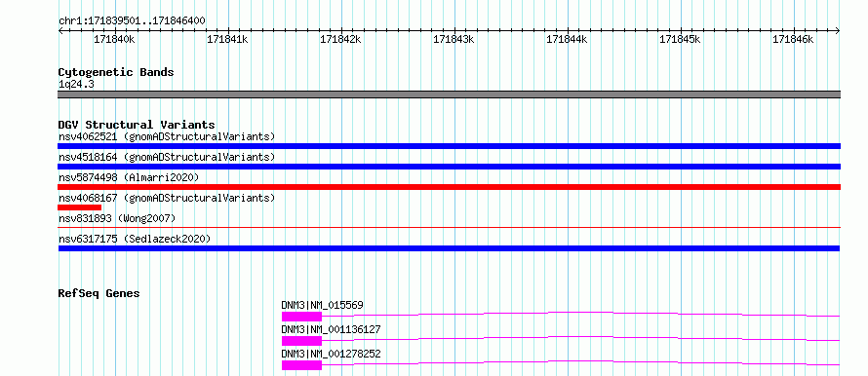Open the nsv4518164 variant label
The height and width of the screenshot is (376, 868).
[x=167, y=157]
